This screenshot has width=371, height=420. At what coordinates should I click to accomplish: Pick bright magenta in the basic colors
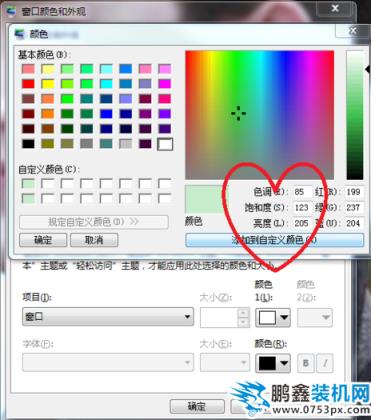165,84
